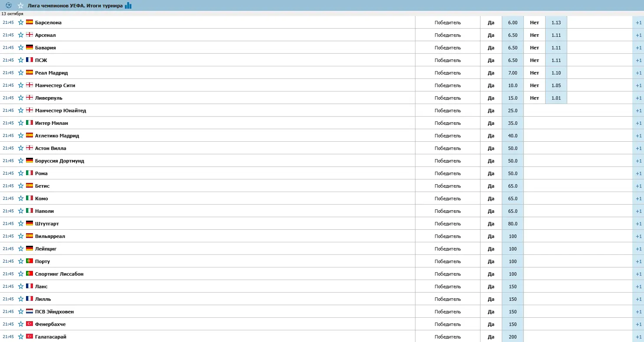Star the Наполи row
644x342 pixels.
20,211
